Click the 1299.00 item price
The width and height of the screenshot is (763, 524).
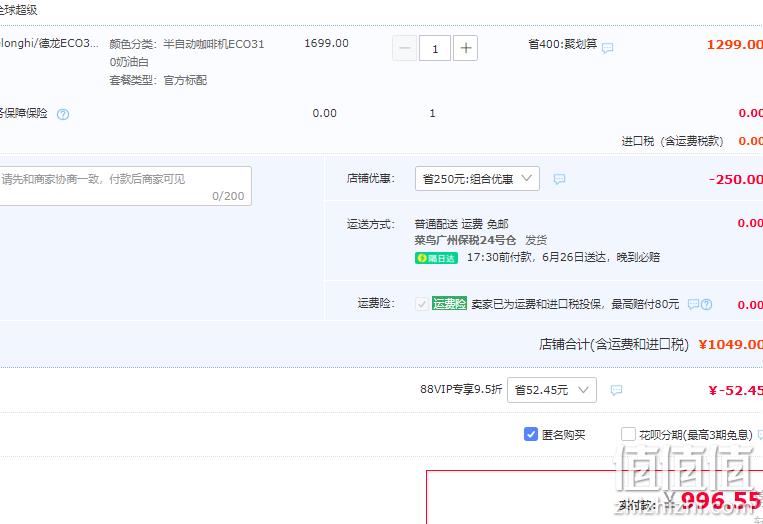point(734,45)
